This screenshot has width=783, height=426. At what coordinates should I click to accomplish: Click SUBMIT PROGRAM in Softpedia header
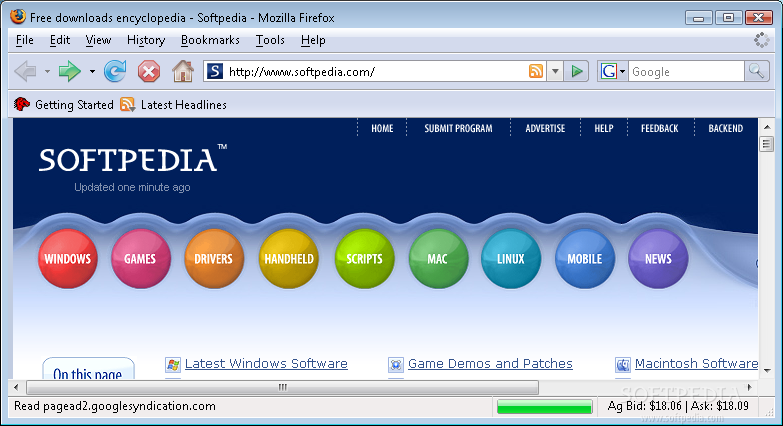coord(458,128)
